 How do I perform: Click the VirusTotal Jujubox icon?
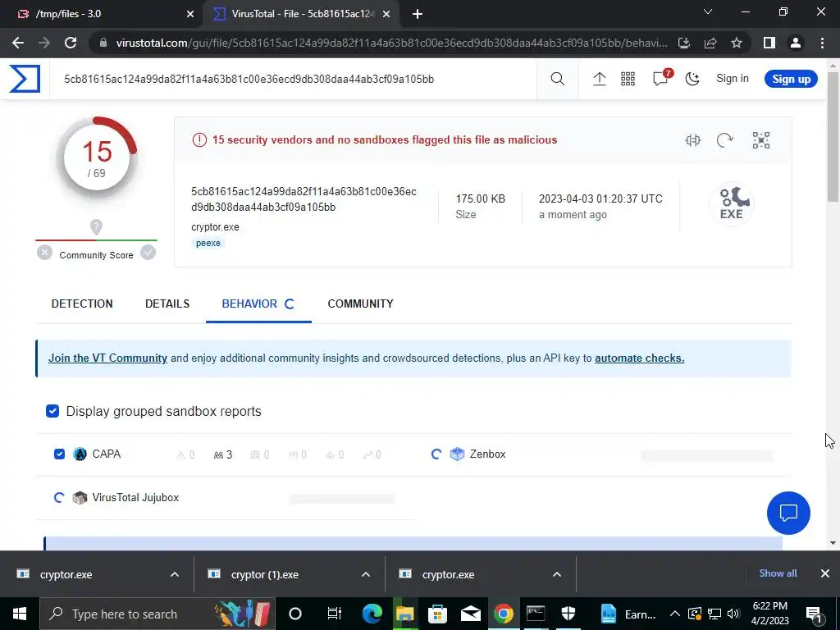pos(80,498)
